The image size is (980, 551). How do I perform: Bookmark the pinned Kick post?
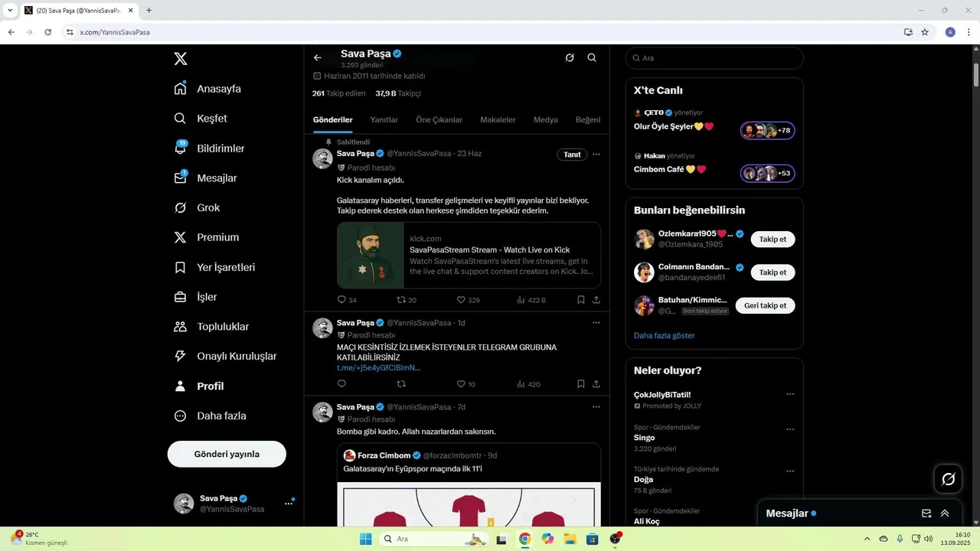tap(581, 300)
